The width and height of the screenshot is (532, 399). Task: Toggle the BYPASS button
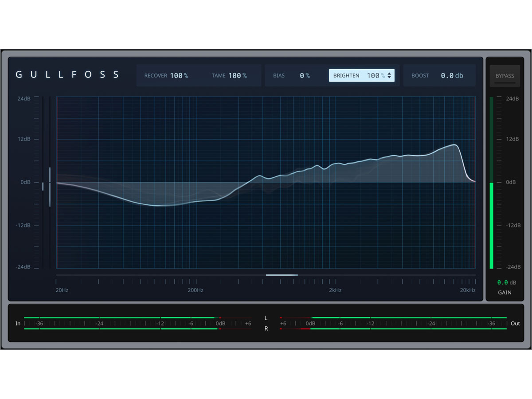coord(505,76)
